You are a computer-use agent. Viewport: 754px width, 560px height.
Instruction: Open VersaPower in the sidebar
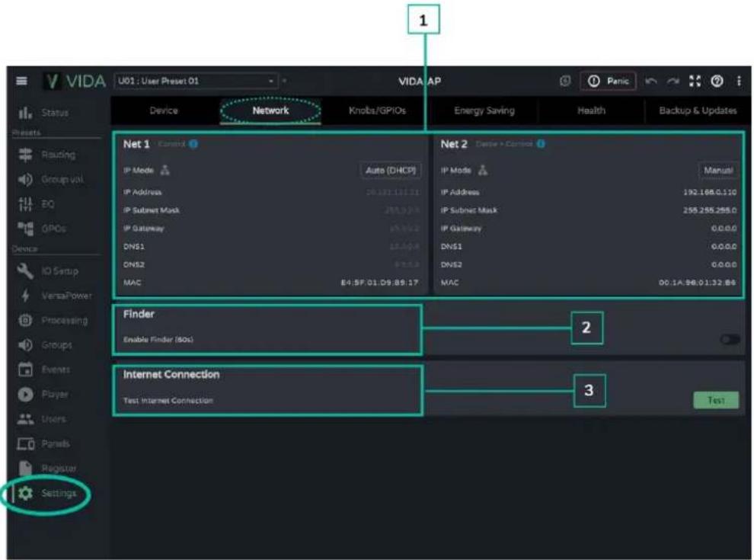pos(56,296)
